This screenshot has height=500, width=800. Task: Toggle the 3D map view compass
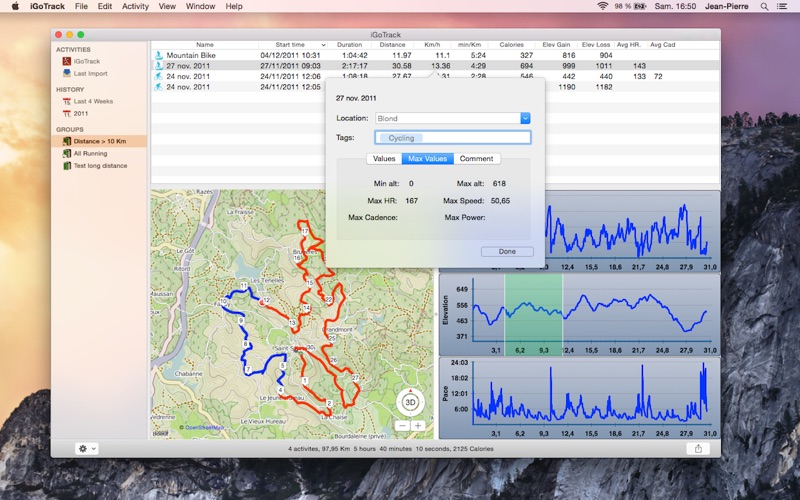(410, 402)
